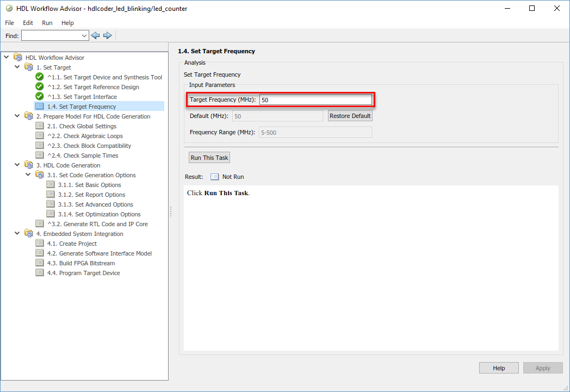570x392 pixels.
Task: Click green check icon beside Set Target Interface
Action: pyautogui.click(x=39, y=97)
